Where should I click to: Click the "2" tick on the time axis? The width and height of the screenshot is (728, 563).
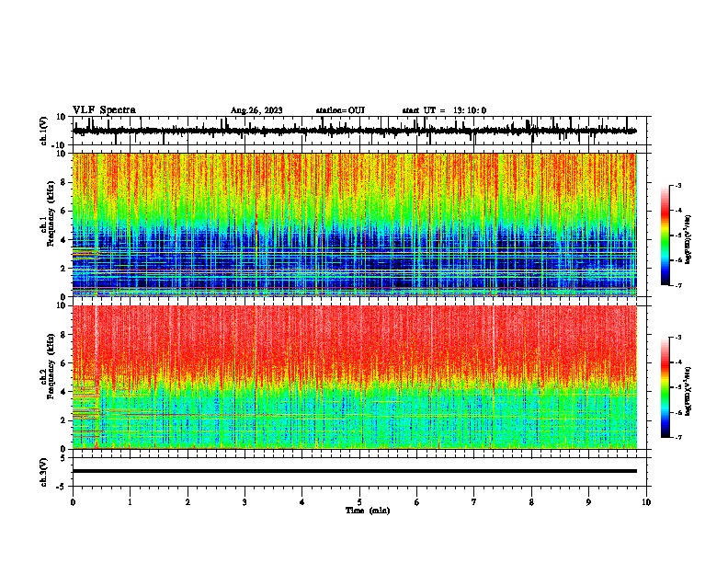(x=188, y=502)
